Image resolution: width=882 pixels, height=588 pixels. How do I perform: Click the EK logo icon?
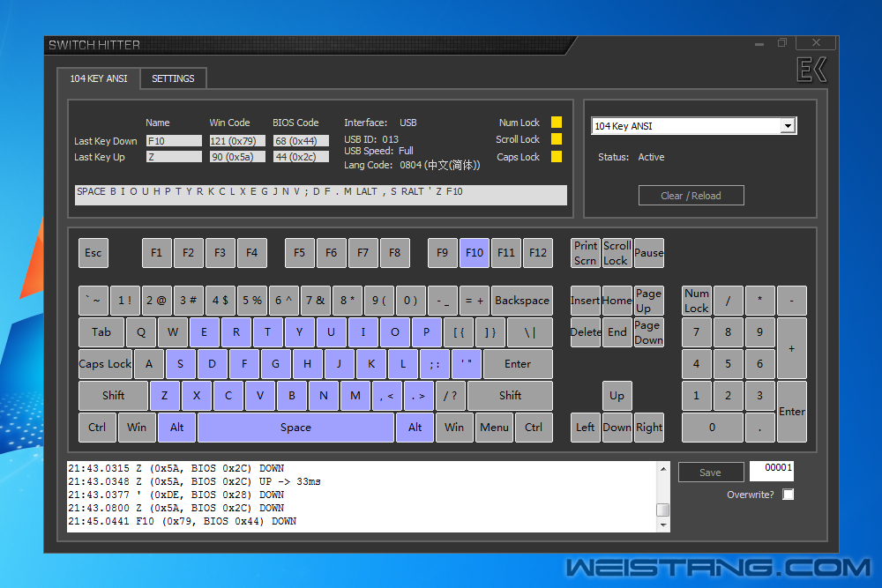click(x=811, y=70)
